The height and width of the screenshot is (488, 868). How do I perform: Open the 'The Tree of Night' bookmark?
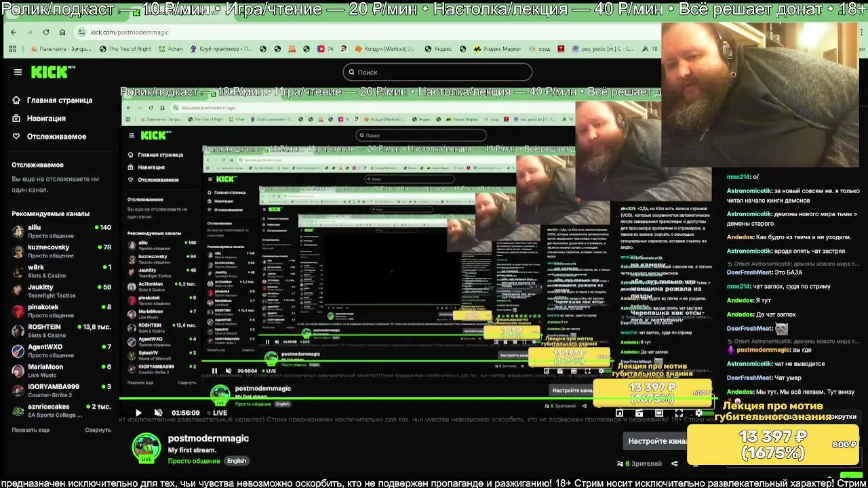[x=125, y=49]
